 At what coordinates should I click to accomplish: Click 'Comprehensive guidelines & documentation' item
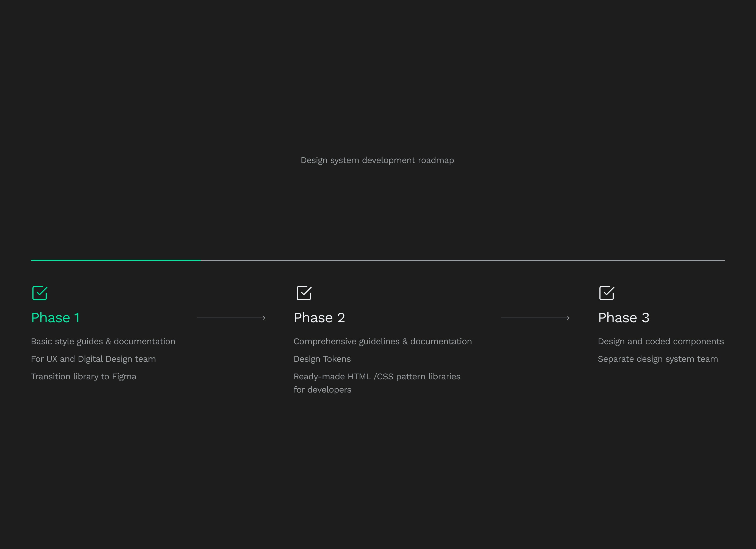pyautogui.click(x=383, y=341)
